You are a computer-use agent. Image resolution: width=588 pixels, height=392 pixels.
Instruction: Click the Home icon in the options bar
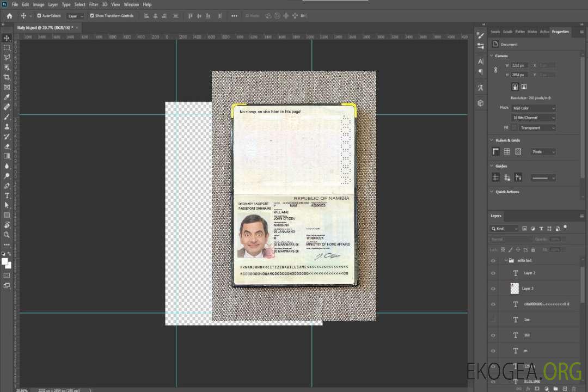click(9, 16)
